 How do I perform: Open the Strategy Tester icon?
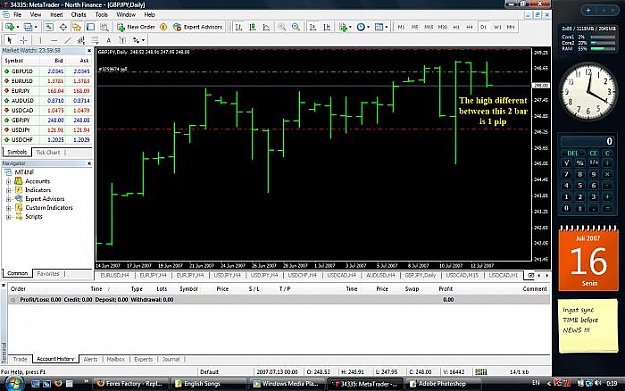pyautogui.click(x=104, y=27)
